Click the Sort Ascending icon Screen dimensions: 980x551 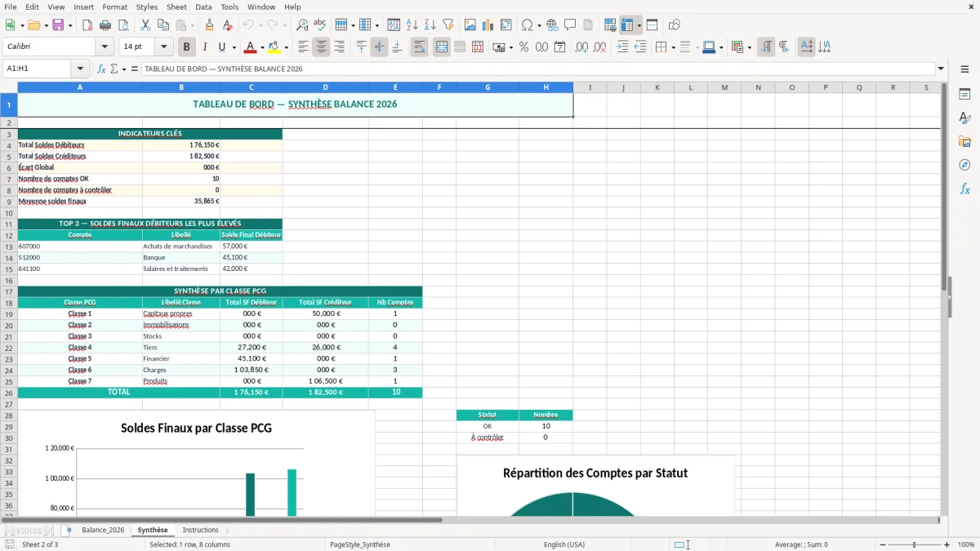(x=412, y=25)
